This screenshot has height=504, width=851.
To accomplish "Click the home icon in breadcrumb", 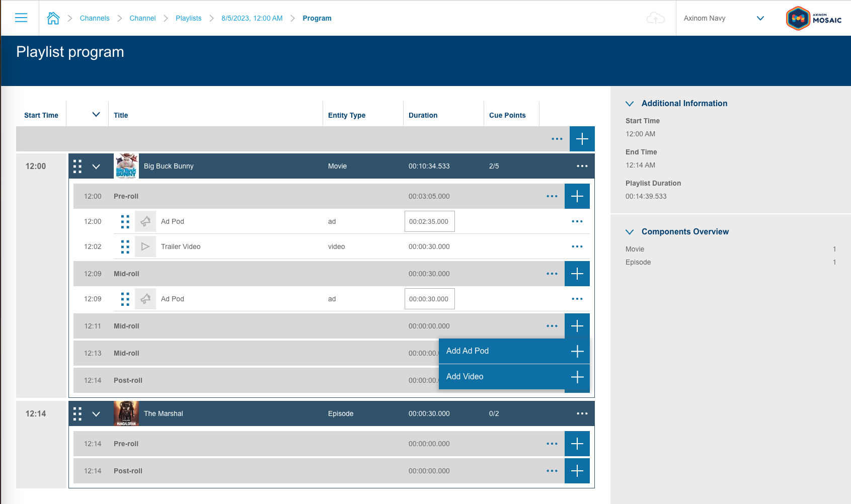I will [x=53, y=18].
